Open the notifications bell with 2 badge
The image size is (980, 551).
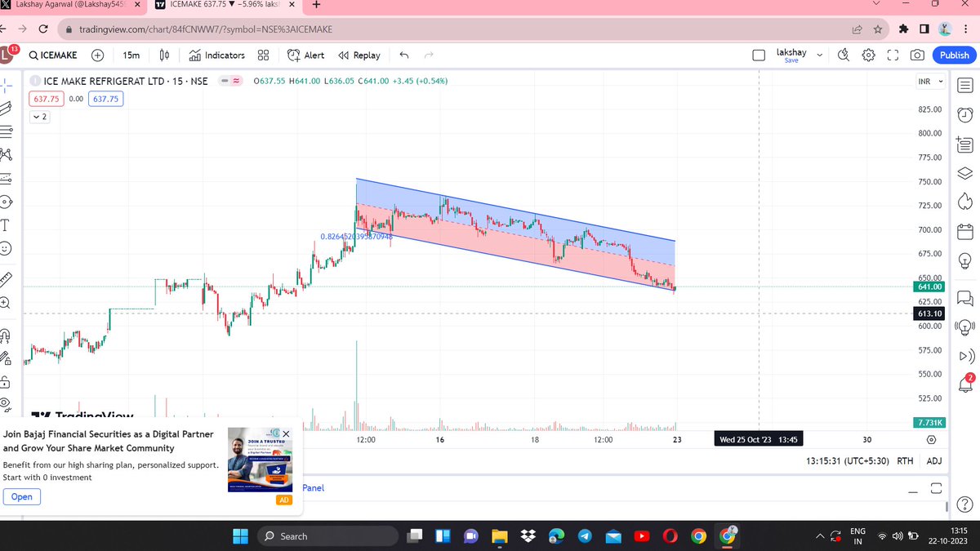[965, 384]
